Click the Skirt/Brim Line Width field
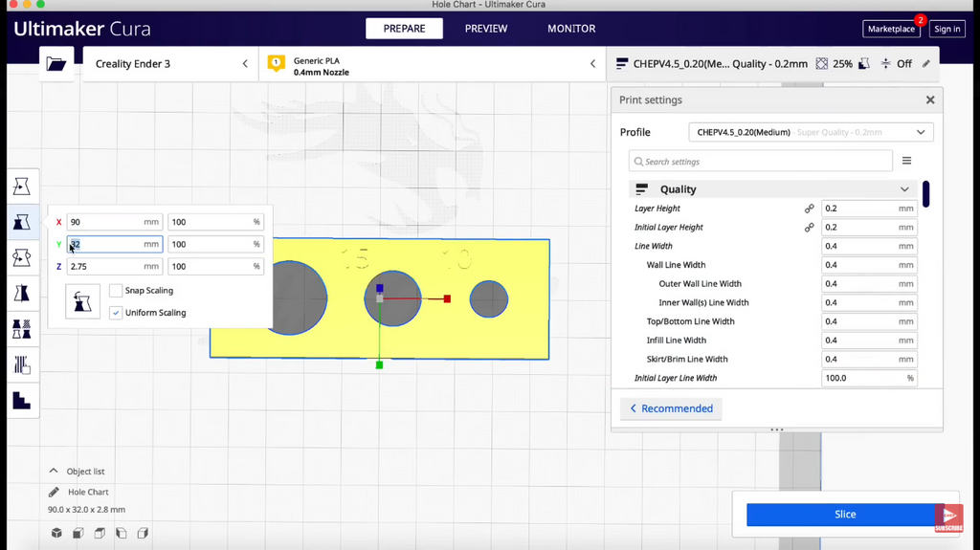Viewport: 980px width, 550px height. (x=869, y=360)
